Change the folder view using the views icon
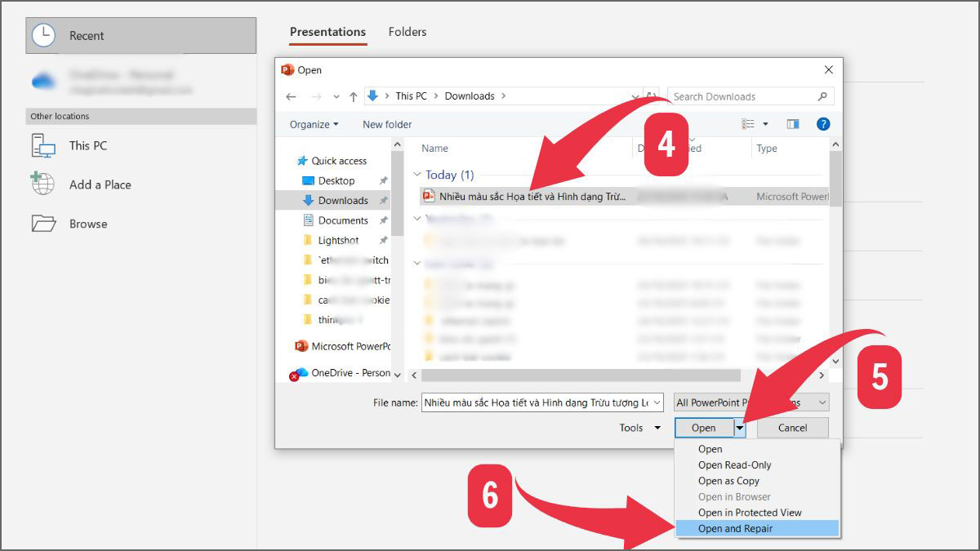The image size is (980, 551). click(749, 123)
